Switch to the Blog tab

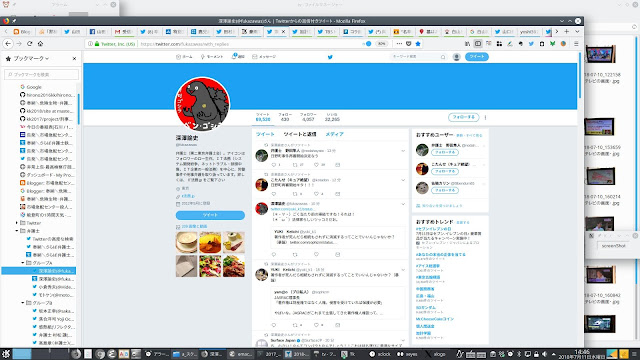(x=22, y=31)
